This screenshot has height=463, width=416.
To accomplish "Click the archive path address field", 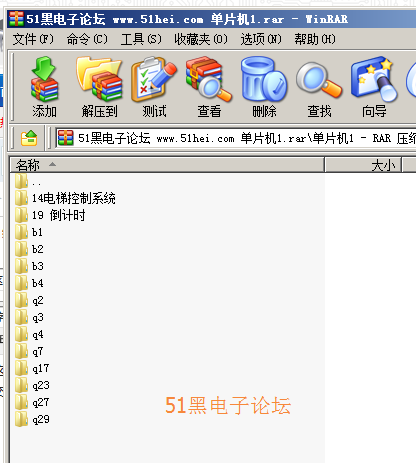I will 235,138.
